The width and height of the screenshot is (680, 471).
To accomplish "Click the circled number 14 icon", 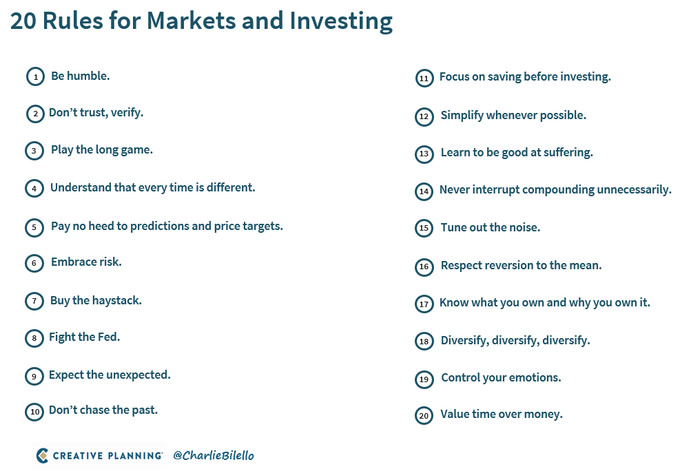I will [424, 190].
